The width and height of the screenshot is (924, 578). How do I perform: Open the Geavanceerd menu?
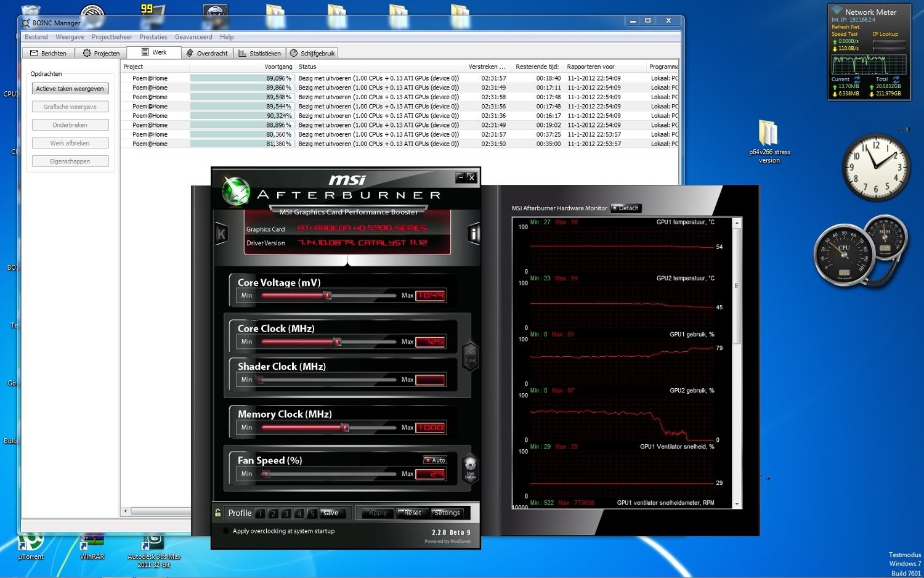[x=193, y=37]
